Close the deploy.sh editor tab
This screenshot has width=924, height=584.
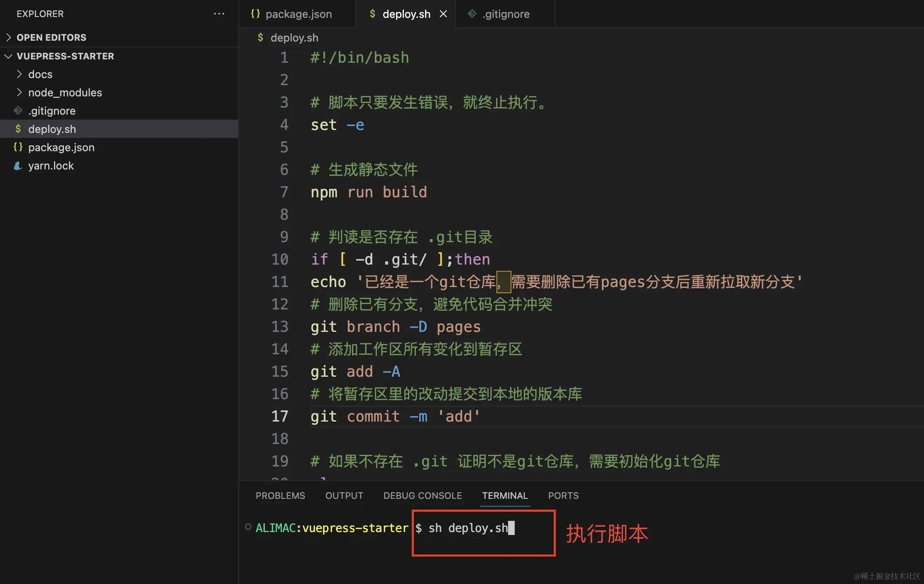pos(443,14)
